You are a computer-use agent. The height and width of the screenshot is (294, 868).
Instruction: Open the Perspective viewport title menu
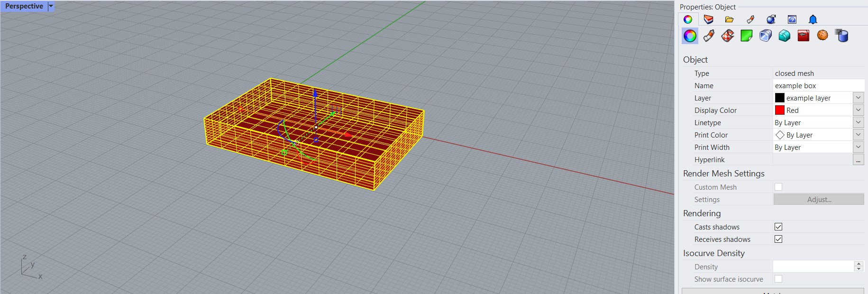click(24, 6)
